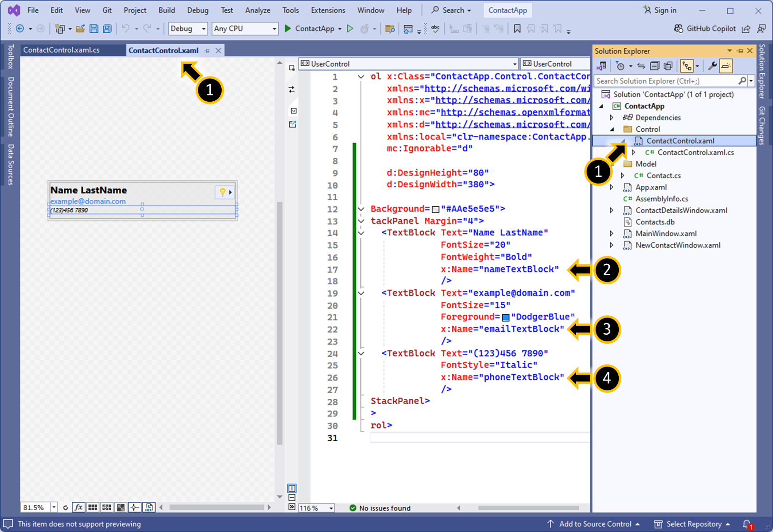Collapse the code fold at line 24
This screenshot has width=773, height=532.
click(361, 353)
